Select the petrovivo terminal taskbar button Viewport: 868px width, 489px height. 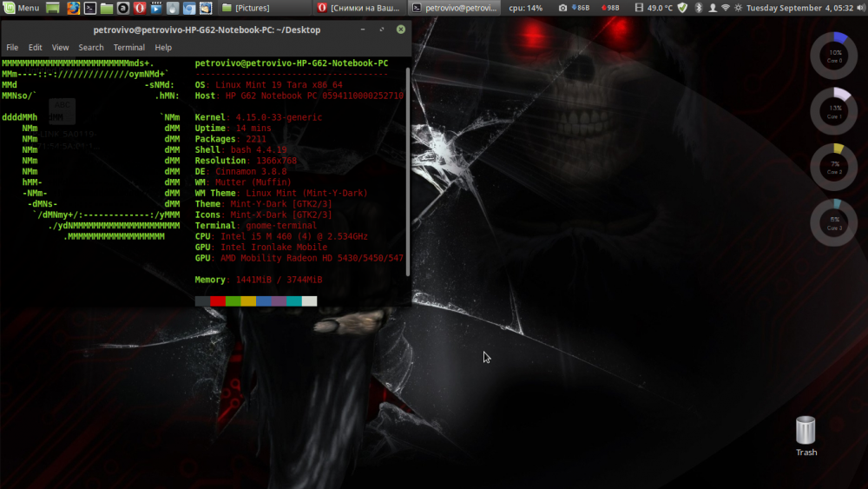(x=455, y=8)
